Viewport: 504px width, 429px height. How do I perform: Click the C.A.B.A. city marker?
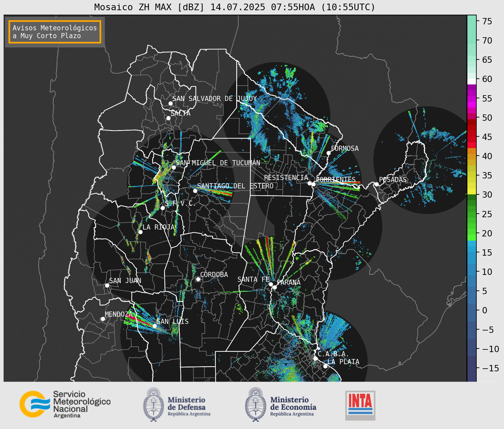tap(315, 358)
